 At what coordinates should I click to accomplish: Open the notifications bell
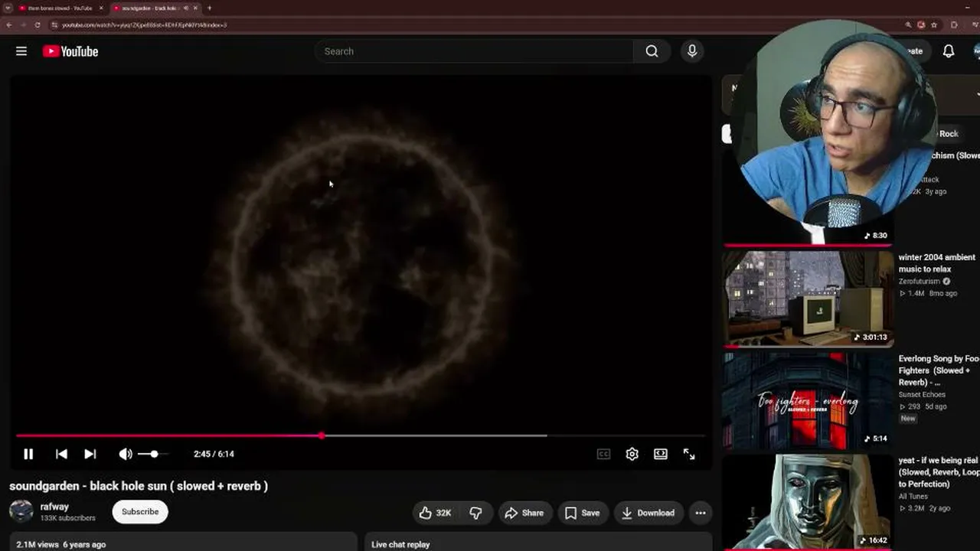pyautogui.click(x=948, y=51)
